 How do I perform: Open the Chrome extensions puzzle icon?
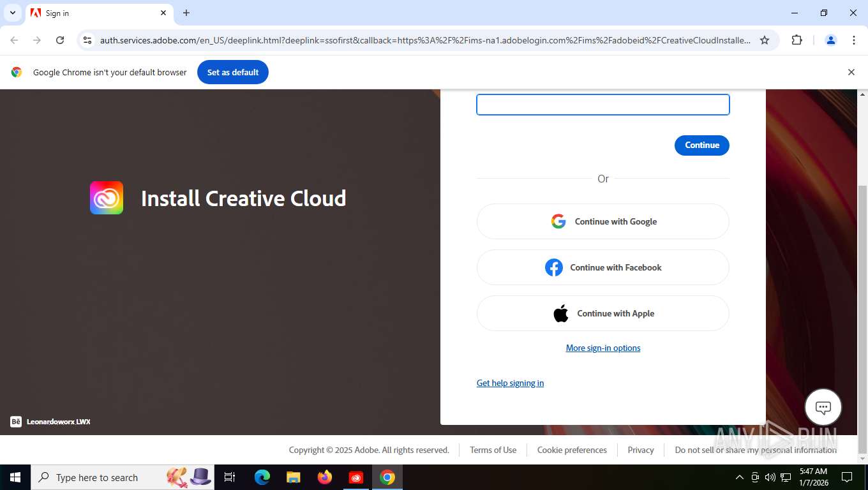pos(797,40)
